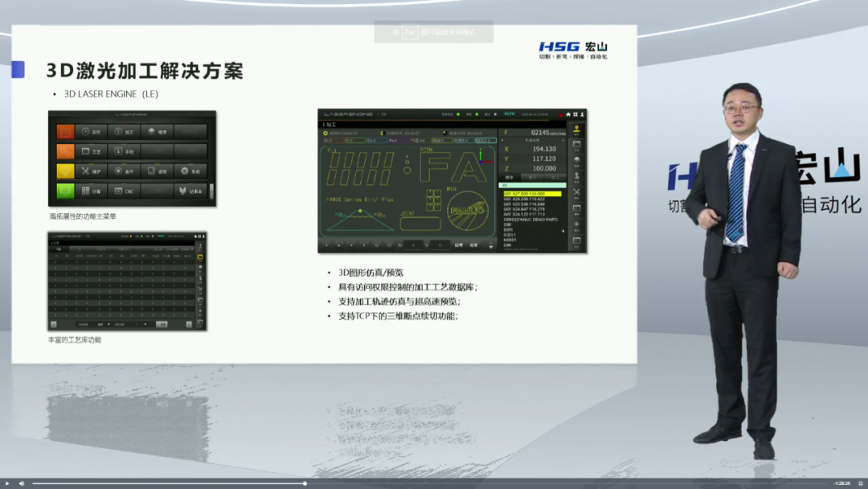The image size is (868, 489).
Task: Select the orange category tile in the main menu
Action: (x=65, y=151)
